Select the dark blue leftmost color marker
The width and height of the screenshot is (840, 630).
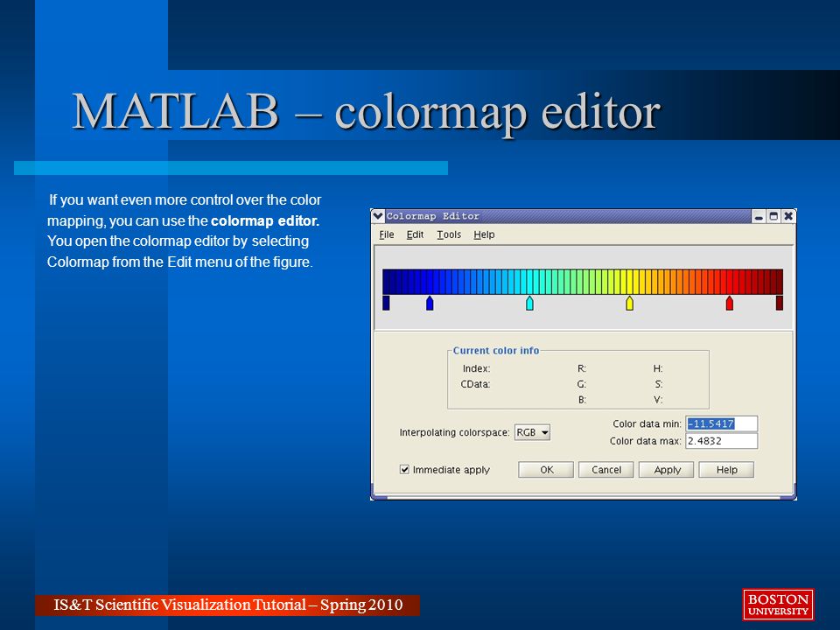coord(386,303)
